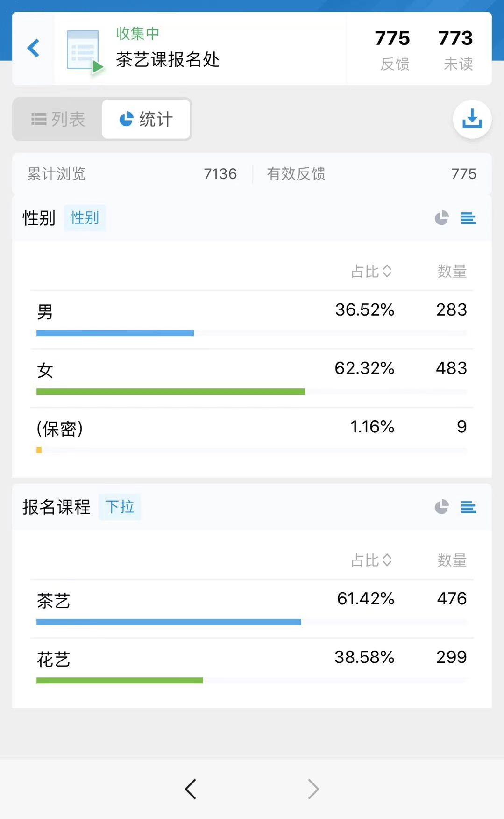Show bar list view for 性别 section
504x819 pixels.
click(x=468, y=218)
